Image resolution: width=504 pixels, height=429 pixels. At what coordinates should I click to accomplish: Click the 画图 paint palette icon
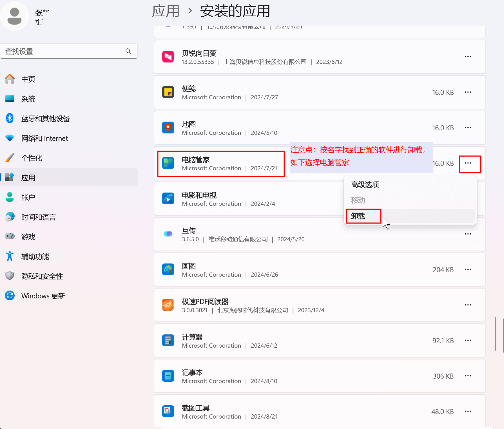(x=168, y=269)
